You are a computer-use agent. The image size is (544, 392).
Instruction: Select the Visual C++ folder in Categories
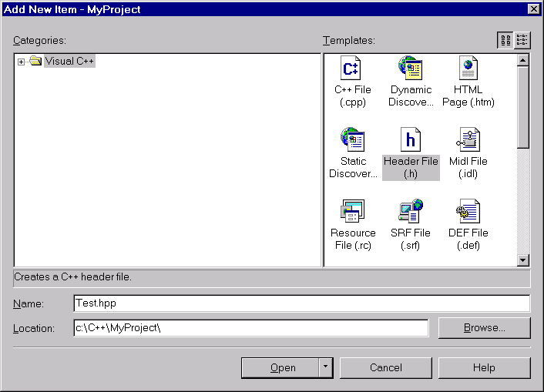pyautogui.click(x=69, y=62)
